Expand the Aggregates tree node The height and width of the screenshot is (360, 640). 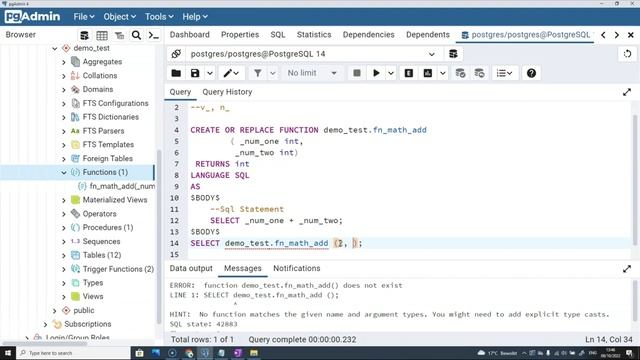pyautogui.click(x=64, y=62)
